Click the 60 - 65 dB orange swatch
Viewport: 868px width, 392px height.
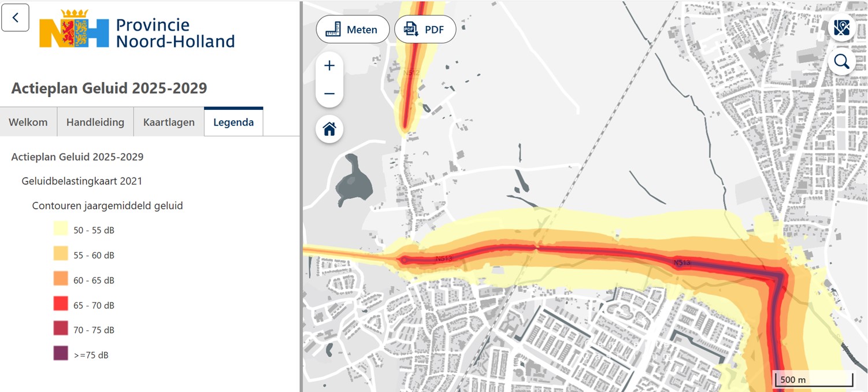[61, 280]
